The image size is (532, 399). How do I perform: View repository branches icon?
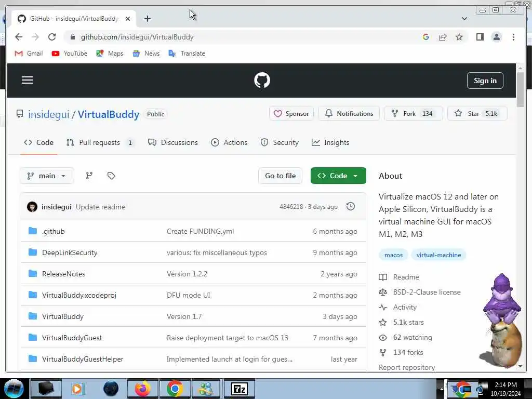click(x=89, y=176)
